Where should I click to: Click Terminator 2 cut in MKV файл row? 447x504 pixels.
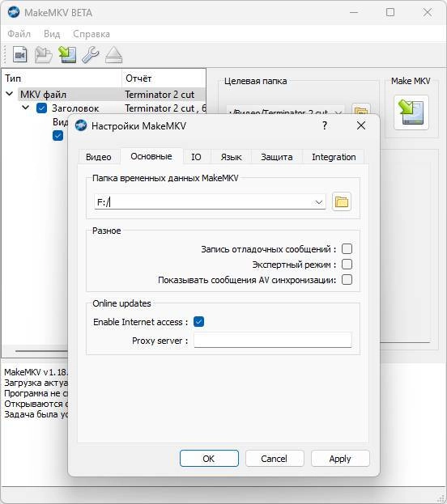pyautogui.click(x=160, y=95)
